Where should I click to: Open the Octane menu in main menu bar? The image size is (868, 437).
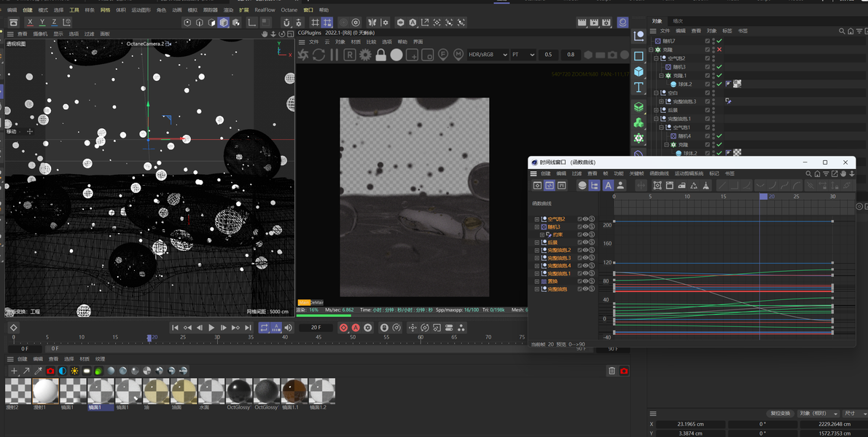click(x=289, y=10)
